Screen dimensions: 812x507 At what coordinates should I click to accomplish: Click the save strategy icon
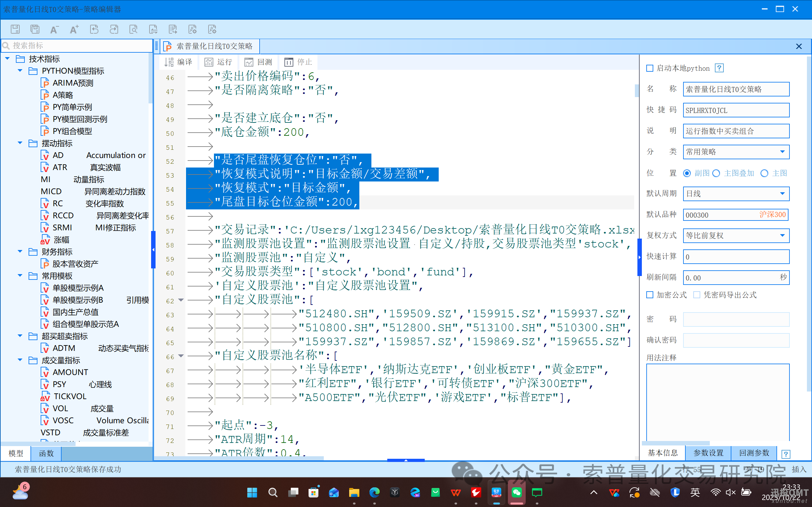point(15,30)
